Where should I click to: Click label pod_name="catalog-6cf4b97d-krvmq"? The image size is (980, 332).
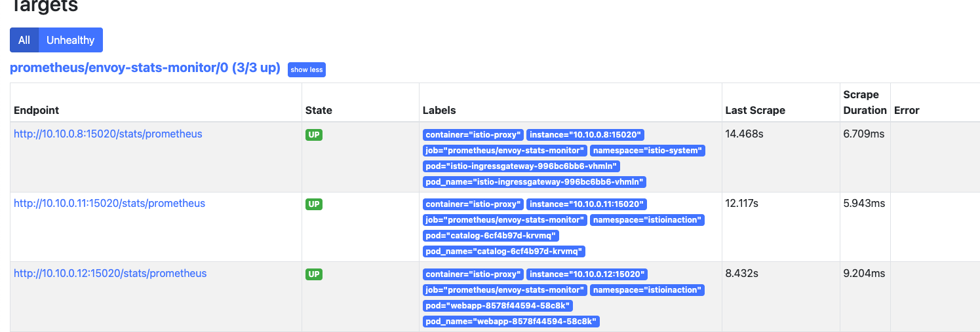504,251
